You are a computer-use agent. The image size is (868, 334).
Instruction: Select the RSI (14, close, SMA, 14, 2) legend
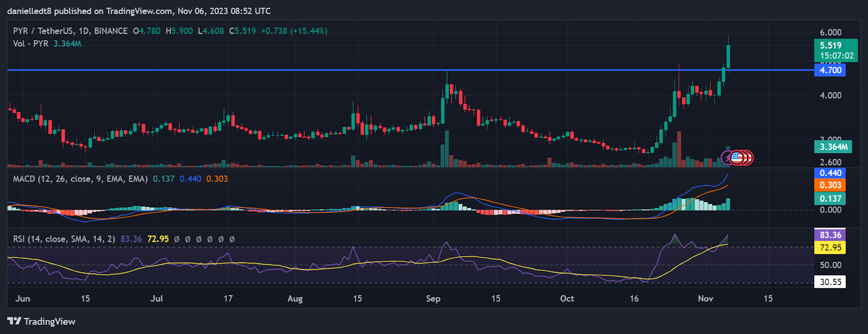[64, 239]
